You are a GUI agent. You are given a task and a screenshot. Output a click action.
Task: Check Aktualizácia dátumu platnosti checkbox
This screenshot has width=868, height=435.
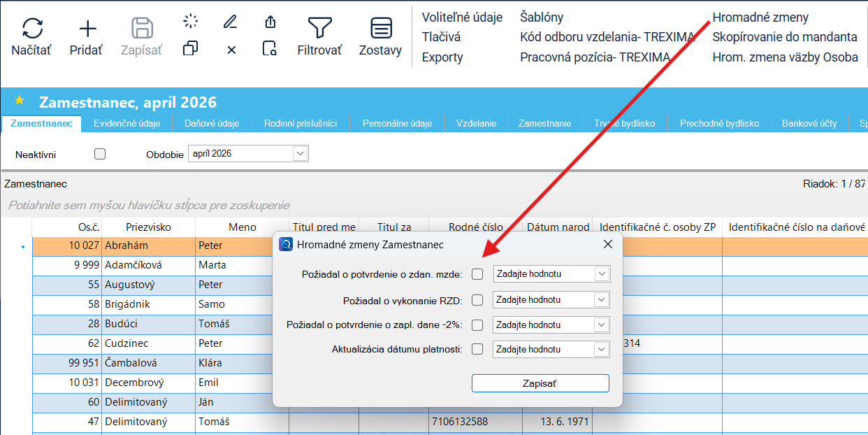point(477,349)
